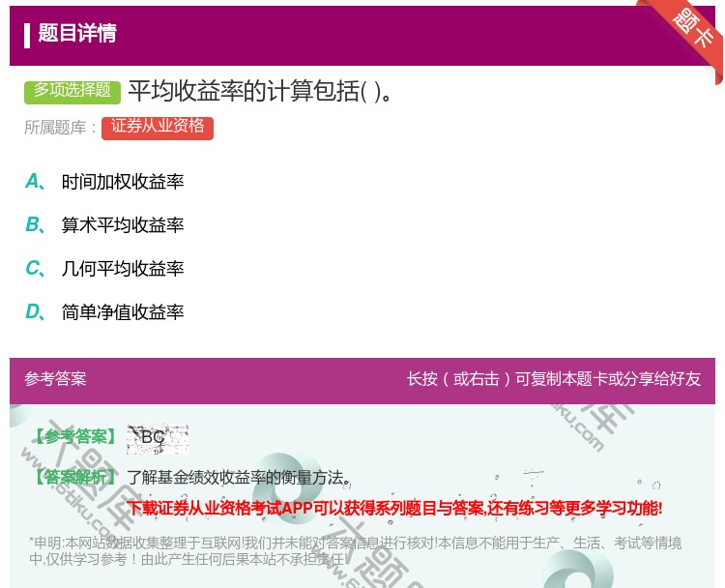Click the 多项选择题 question type badge
This screenshot has width=725, height=588.
72,92
